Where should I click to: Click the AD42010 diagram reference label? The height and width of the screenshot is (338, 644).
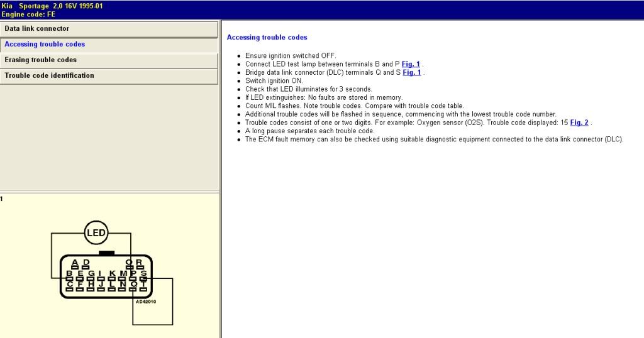(145, 302)
